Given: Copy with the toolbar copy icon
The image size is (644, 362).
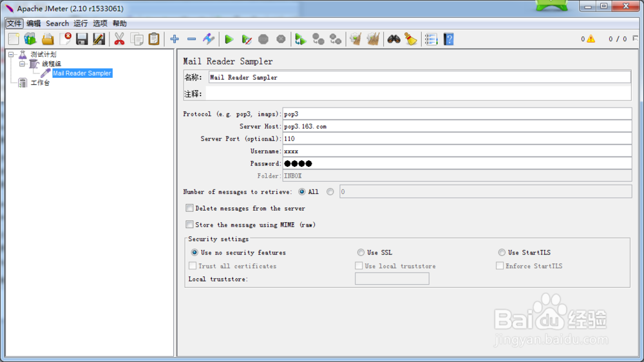Looking at the screenshot, I should tap(137, 39).
